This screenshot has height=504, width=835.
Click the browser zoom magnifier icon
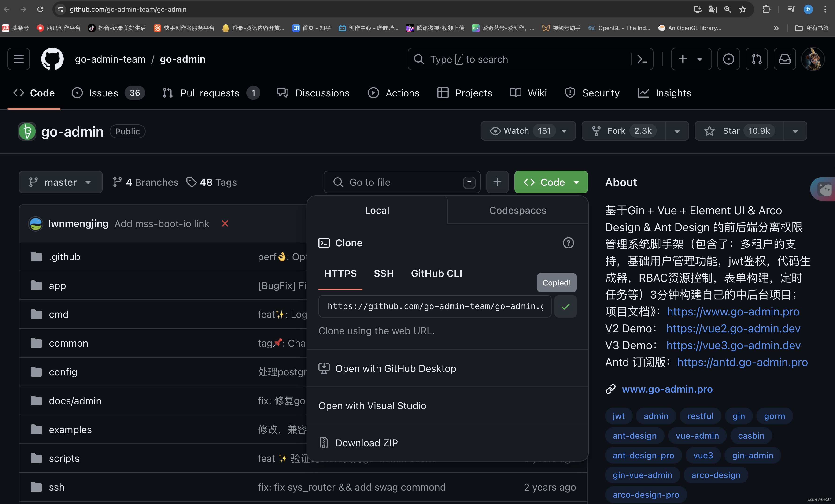[x=728, y=9]
